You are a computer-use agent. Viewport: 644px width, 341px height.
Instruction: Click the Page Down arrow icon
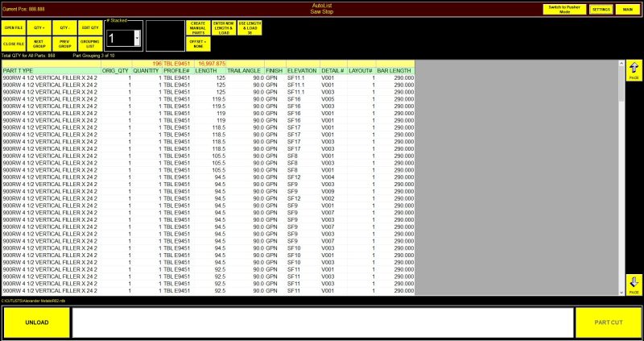pos(634,284)
